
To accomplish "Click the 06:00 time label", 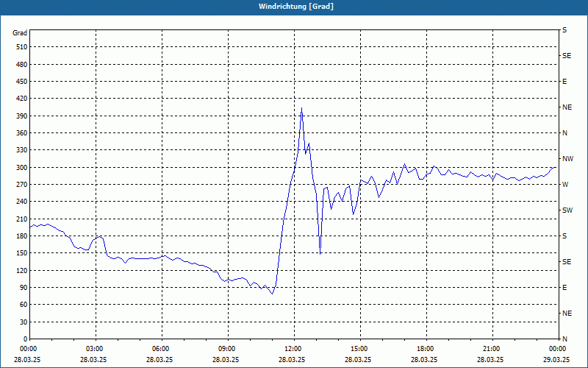I will click(x=161, y=349).
